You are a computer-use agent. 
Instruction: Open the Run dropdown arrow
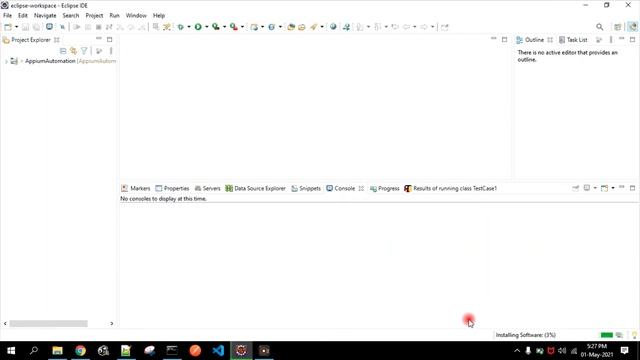tap(207, 27)
